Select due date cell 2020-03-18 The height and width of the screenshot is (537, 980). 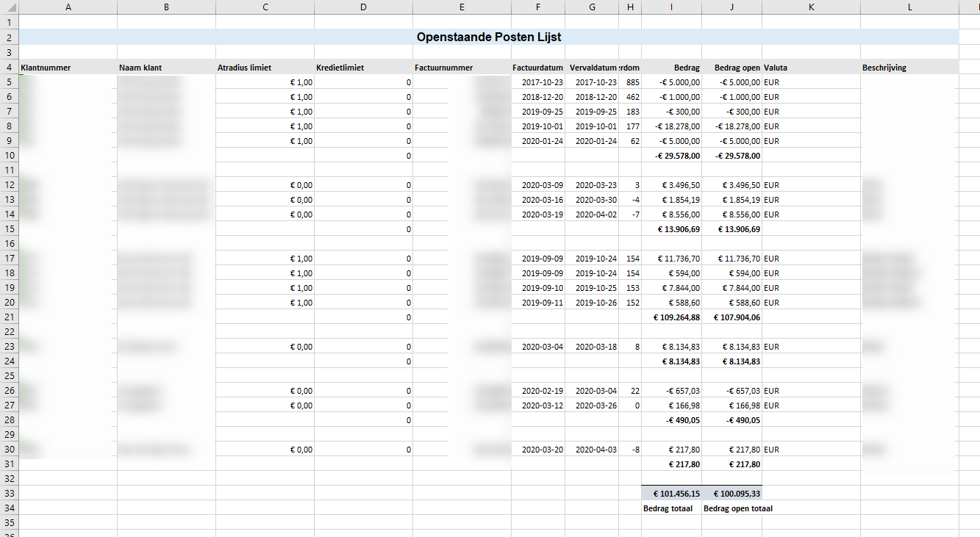point(593,346)
